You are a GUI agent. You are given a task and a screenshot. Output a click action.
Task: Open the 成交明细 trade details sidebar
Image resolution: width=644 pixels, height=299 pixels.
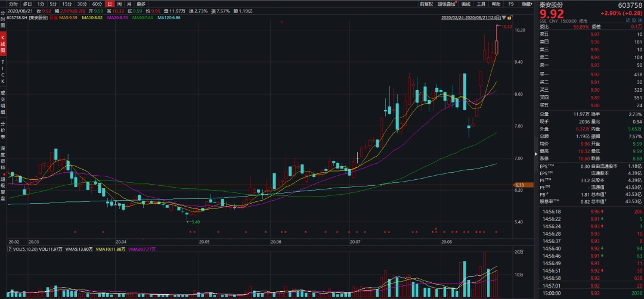[x=3, y=102]
